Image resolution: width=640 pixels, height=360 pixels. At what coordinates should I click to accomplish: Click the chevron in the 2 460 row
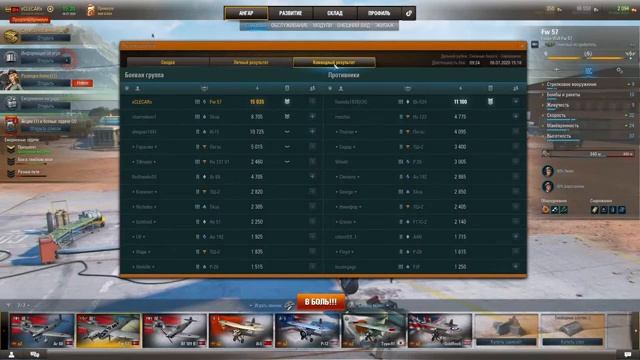pyautogui.click(x=287, y=162)
